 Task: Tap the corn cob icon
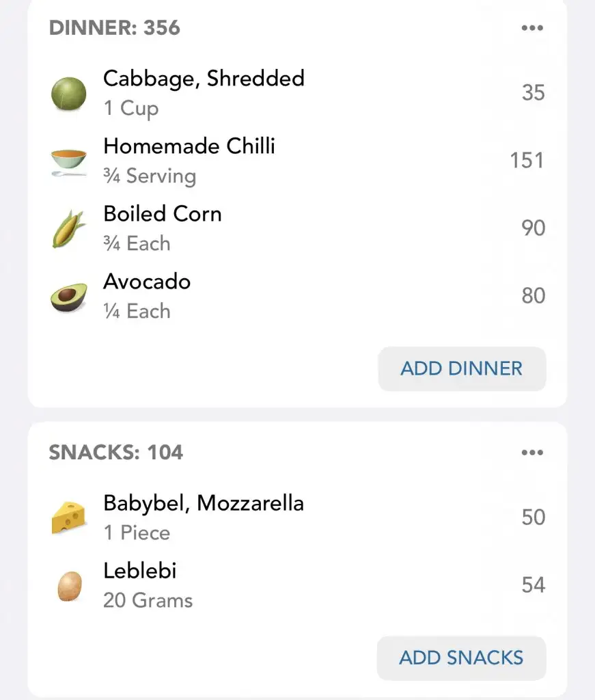pos(68,228)
